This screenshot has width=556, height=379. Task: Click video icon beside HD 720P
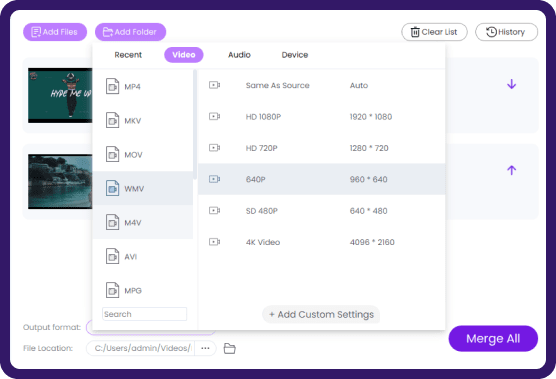[214, 147]
